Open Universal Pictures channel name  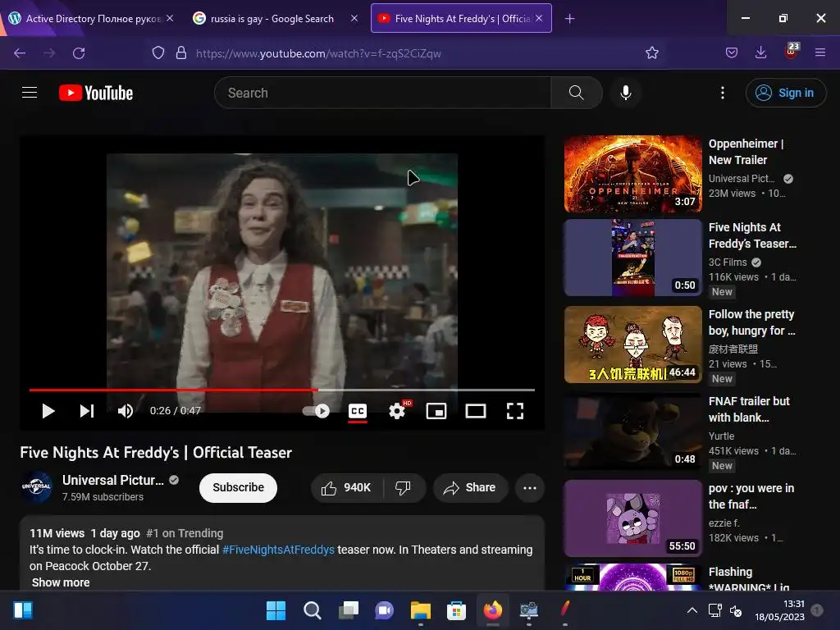point(113,480)
